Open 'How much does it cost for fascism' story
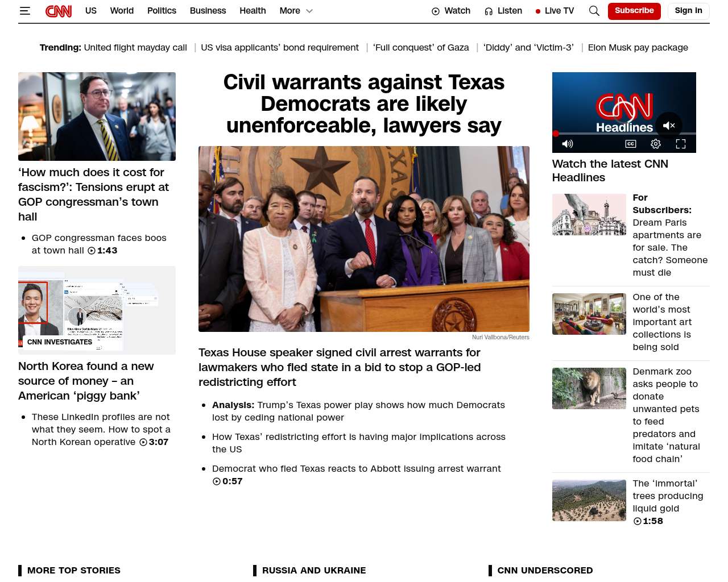 [x=94, y=194]
